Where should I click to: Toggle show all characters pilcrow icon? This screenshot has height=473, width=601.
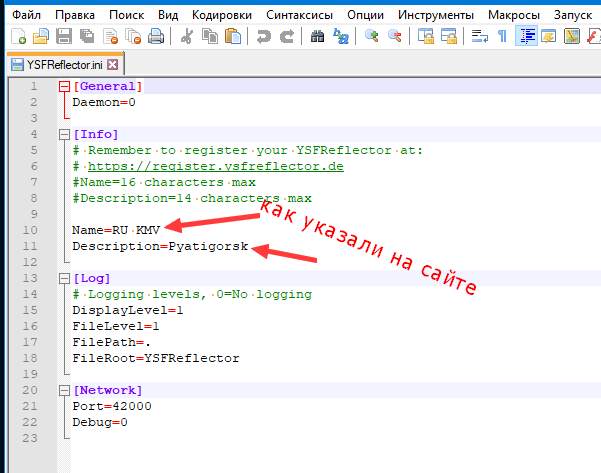[502, 37]
